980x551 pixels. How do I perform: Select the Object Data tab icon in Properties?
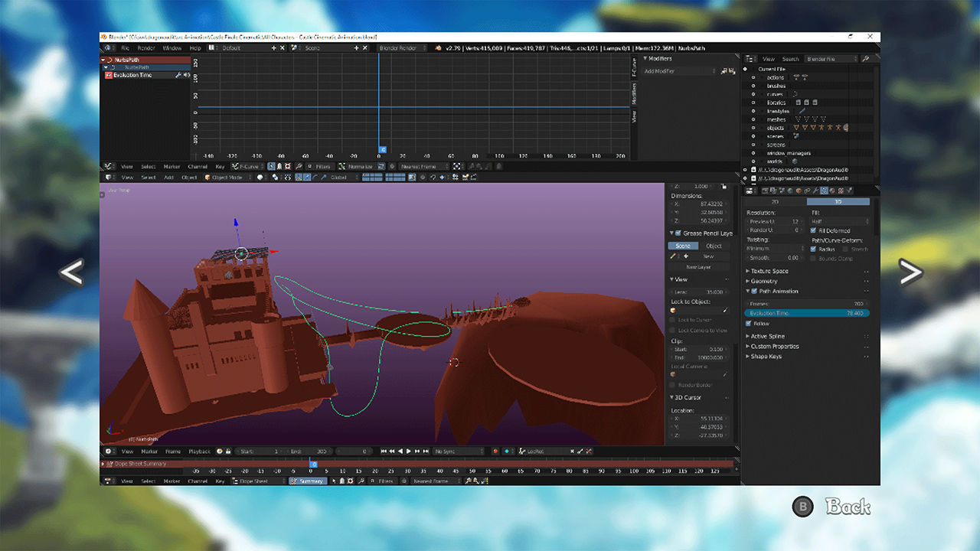(x=824, y=191)
